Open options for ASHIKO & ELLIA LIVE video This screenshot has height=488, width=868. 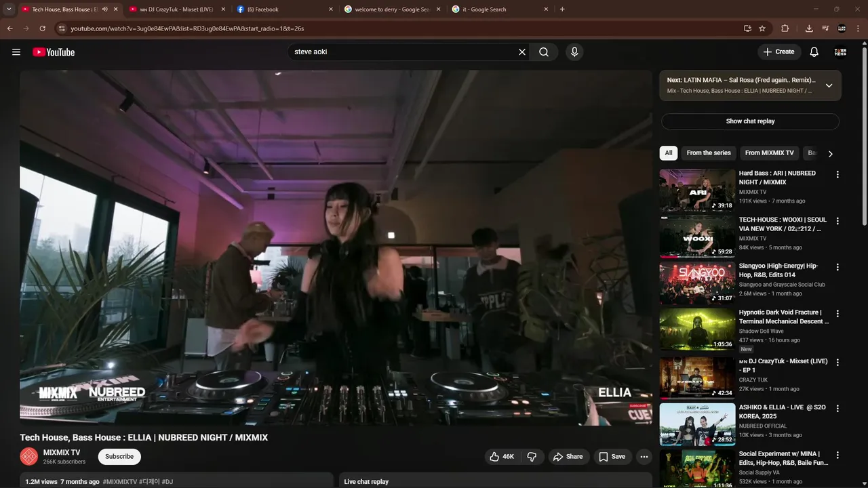point(837,409)
